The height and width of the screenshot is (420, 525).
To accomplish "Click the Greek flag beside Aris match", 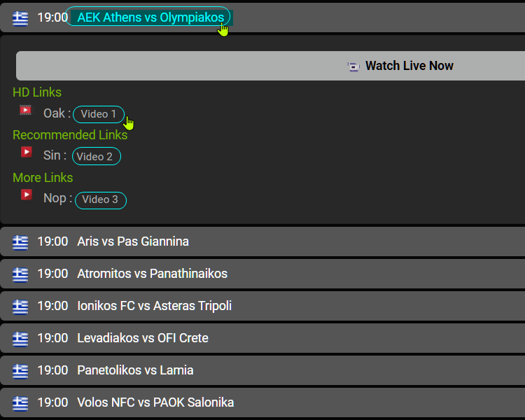I will (20, 242).
